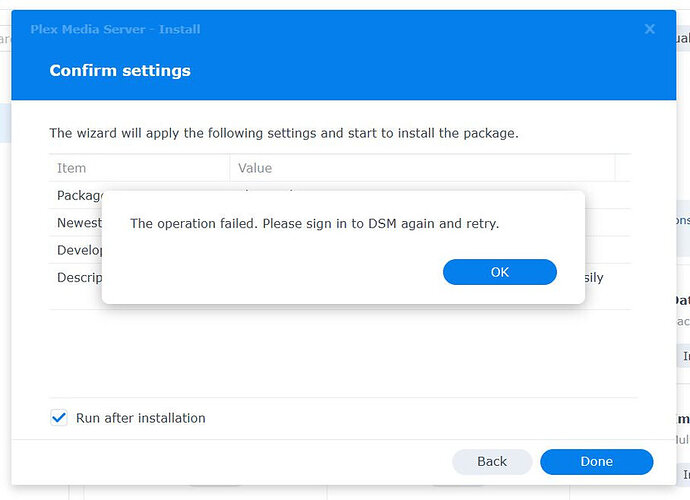This screenshot has width=690, height=500.
Task: Click the operation failed error message text
Action: coord(314,223)
